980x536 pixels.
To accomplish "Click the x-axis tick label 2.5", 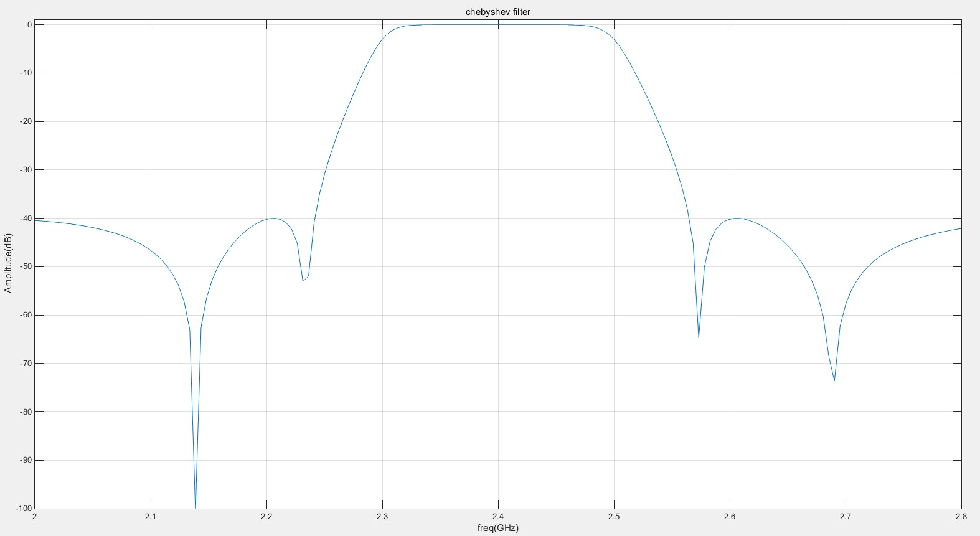I will 614,517.
